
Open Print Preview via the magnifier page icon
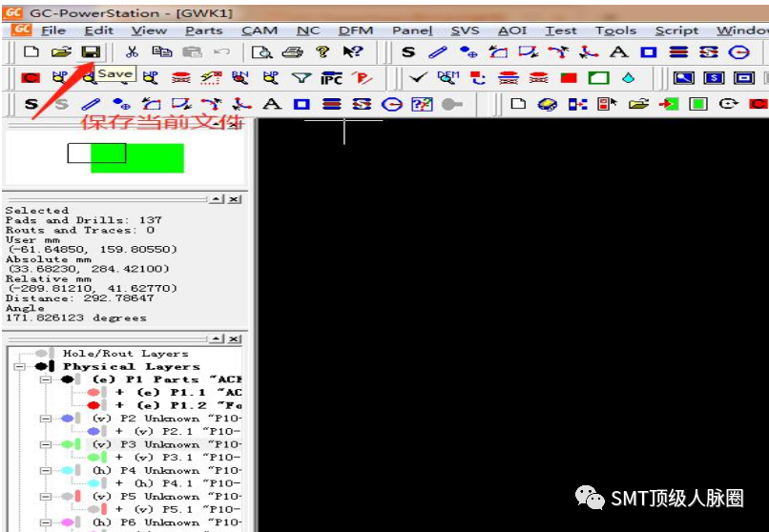(x=261, y=51)
